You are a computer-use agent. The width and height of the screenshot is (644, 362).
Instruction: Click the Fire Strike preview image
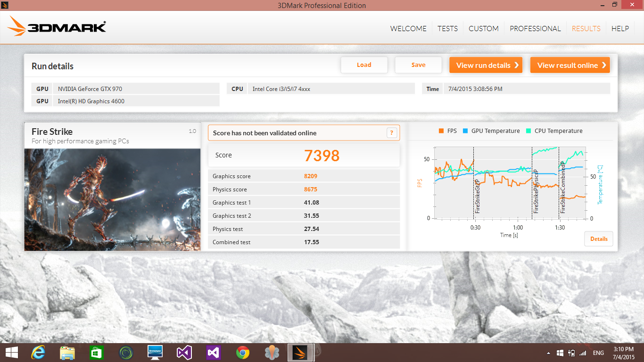[112, 199]
